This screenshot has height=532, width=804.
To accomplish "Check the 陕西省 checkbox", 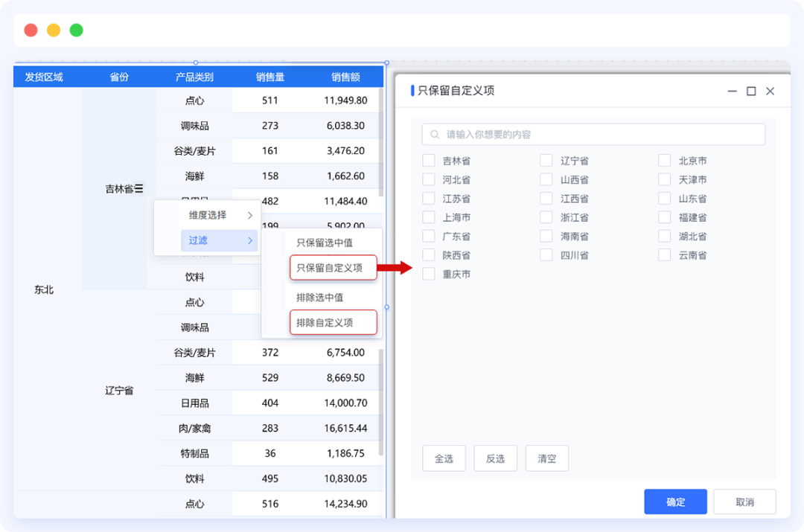I will (x=429, y=254).
